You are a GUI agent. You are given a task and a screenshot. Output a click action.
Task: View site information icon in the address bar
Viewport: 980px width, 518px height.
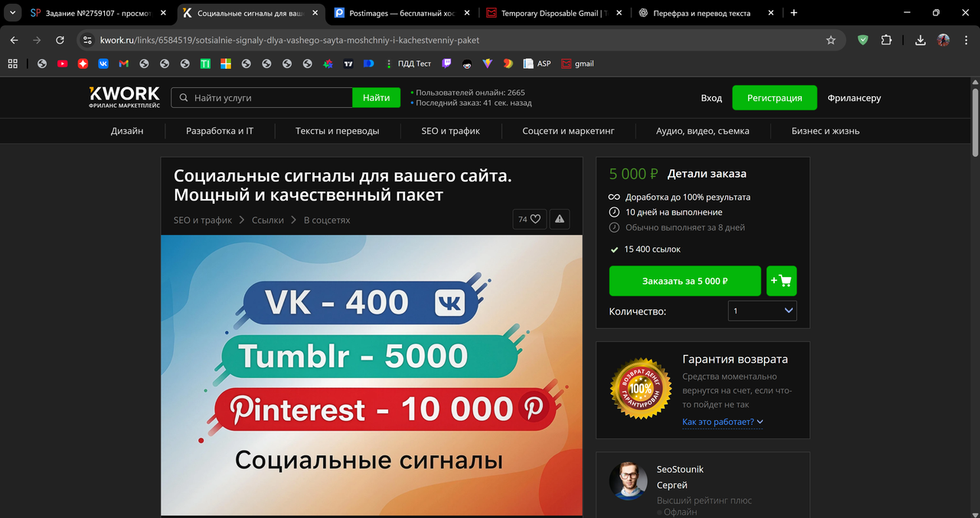pos(87,41)
